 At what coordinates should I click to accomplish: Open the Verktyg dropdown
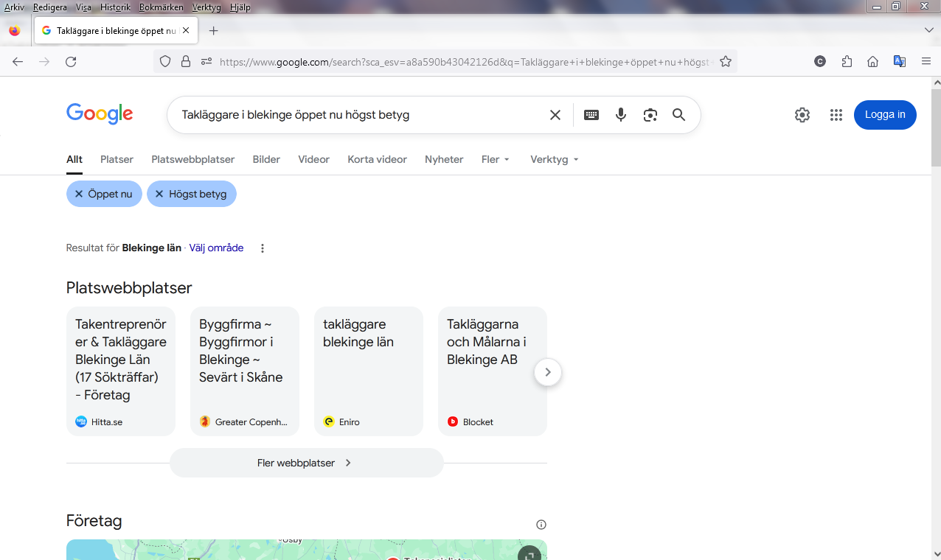click(x=554, y=159)
